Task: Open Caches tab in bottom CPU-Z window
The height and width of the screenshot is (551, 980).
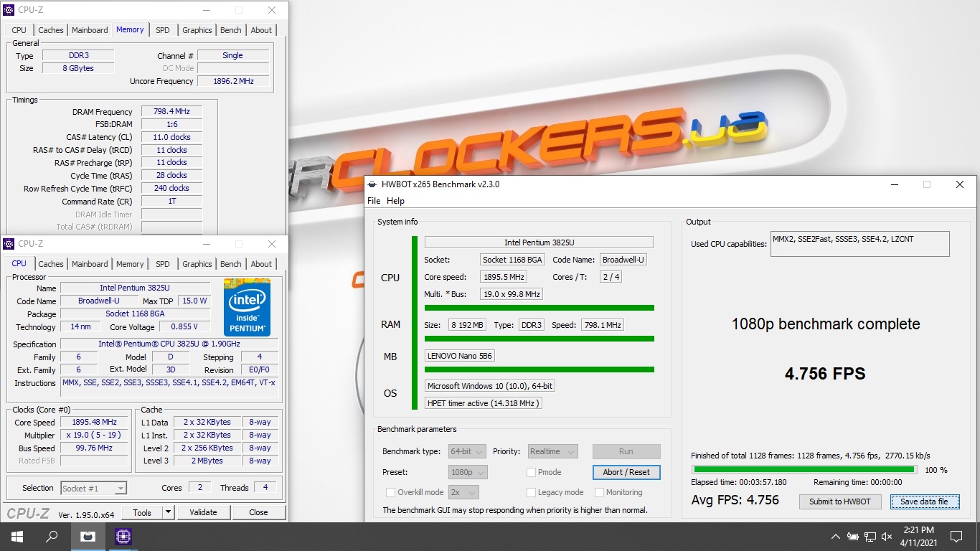Action: coord(51,264)
